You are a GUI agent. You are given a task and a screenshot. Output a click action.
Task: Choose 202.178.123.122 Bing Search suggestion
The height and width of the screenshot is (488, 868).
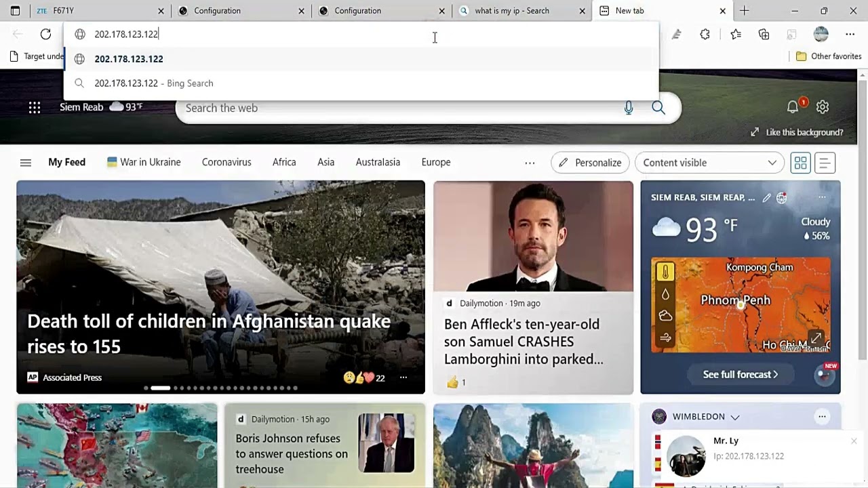click(x=361, y=83)
